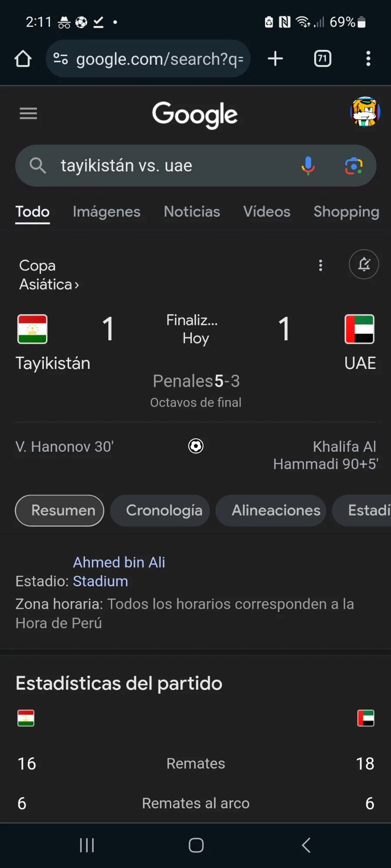Image resolution: width=391 pixels, height=868 pixels.
Task: Open the browser three-dot menu
Action: pyautogui.click(x=368, y=59)
